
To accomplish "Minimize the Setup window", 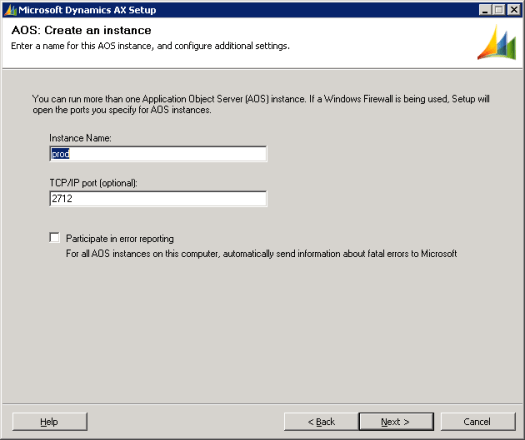I will click(x=484, y=10).
